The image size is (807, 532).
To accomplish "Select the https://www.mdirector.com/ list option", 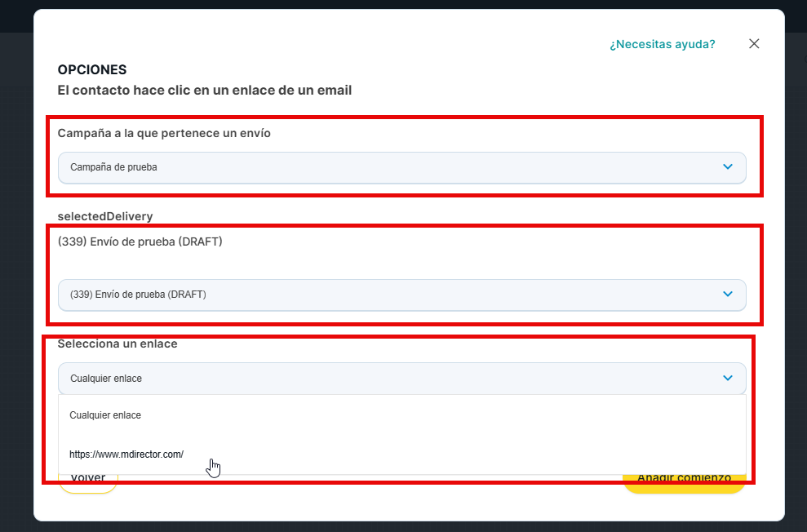I will coord(126,454).
